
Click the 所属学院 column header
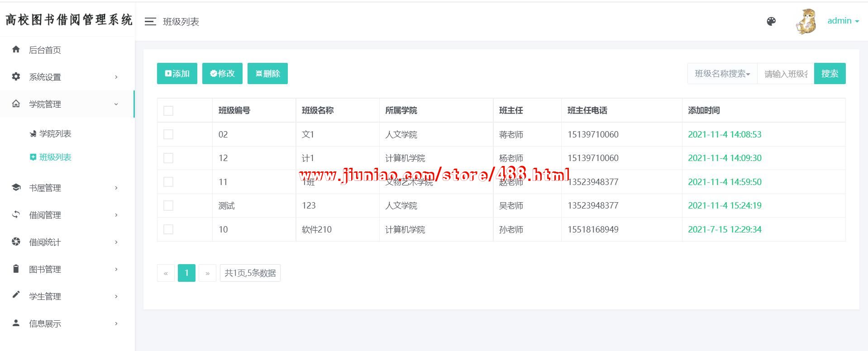pyautogui.click(x=401, y=110)
